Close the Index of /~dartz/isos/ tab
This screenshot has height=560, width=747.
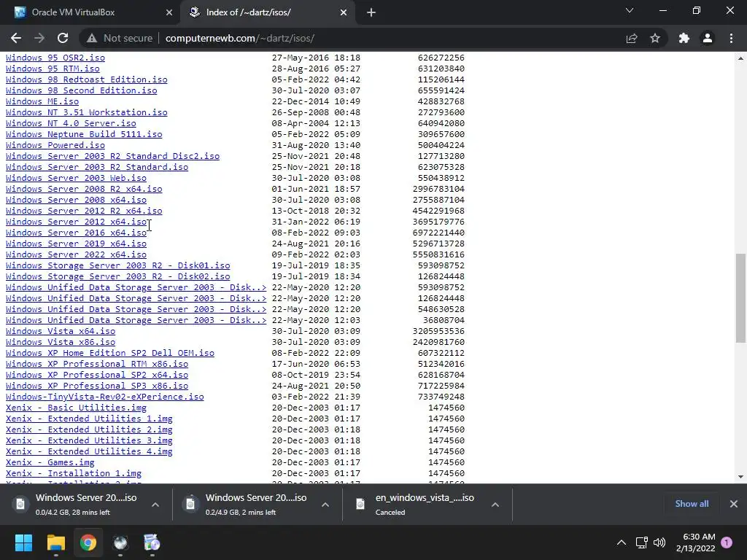pyautogui.click(x=344, y=12)
